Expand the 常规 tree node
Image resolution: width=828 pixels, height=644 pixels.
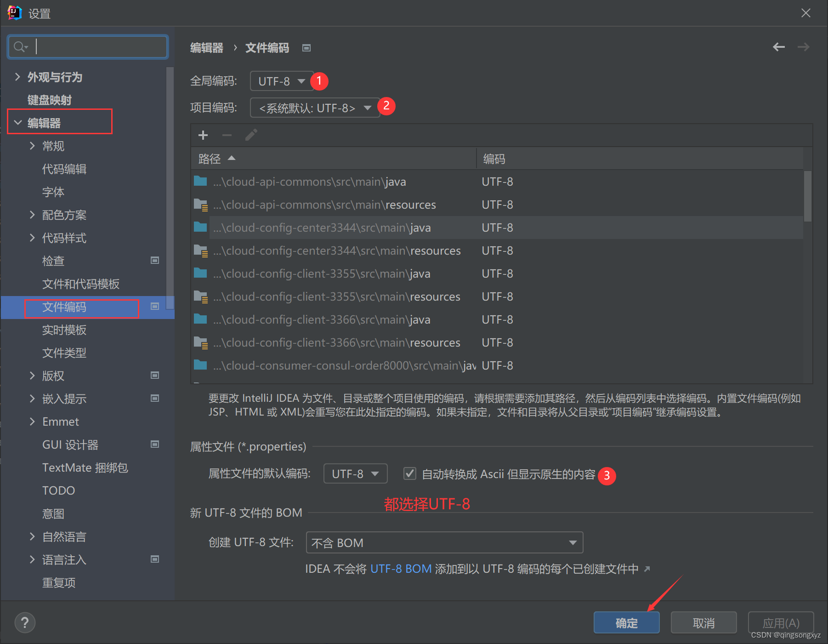tap(32, 146)
